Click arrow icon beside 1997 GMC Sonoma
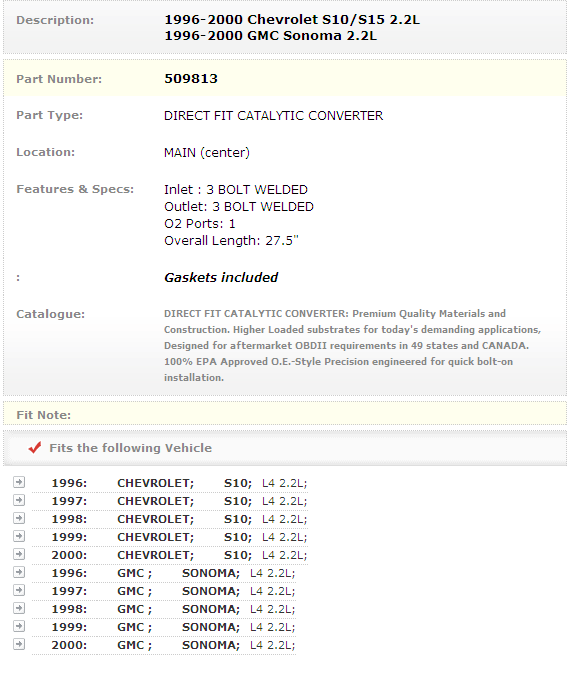 coord(19,590)
